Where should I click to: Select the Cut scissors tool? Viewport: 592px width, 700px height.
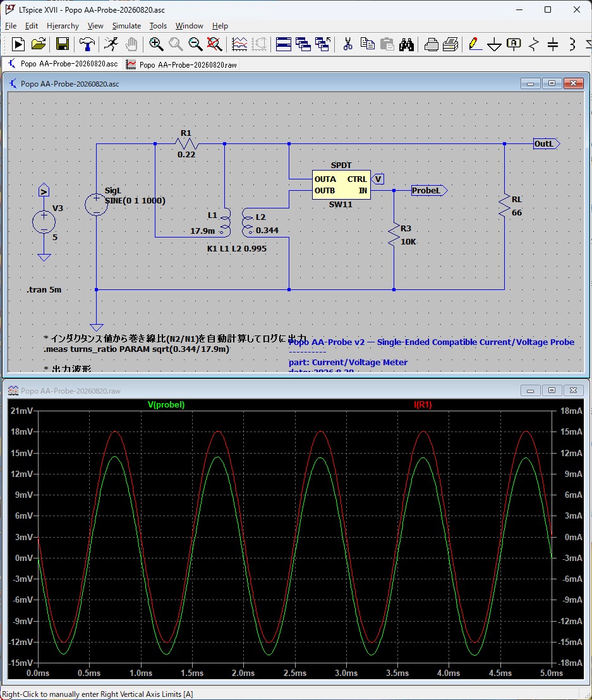tap(347, 44)
